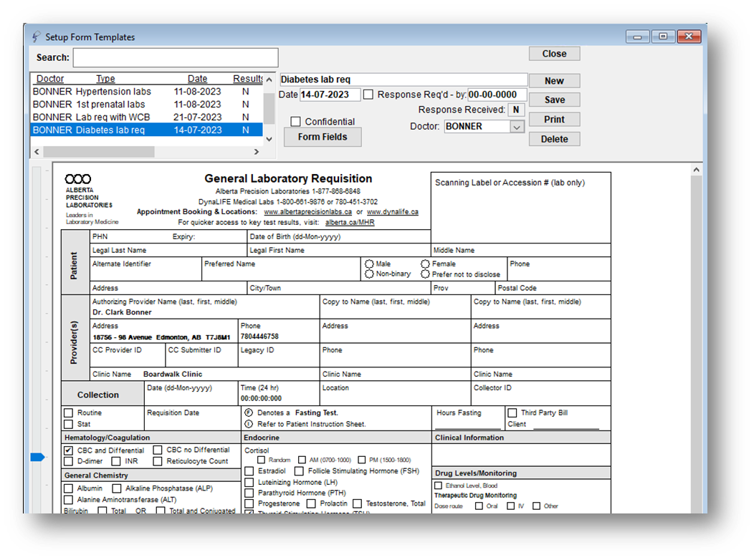Select the Female radio button
The image size is (754, 560).
tap(425, 264)
